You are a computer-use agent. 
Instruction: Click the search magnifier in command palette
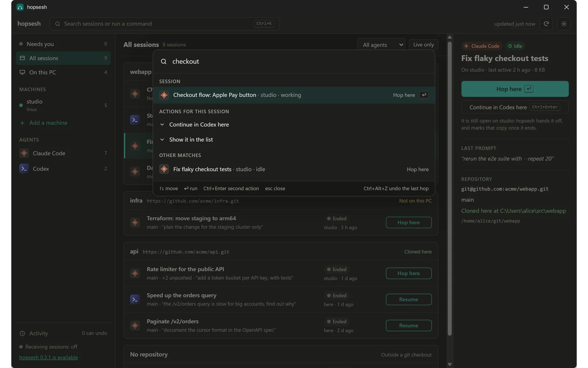click(x=164, y=61)
